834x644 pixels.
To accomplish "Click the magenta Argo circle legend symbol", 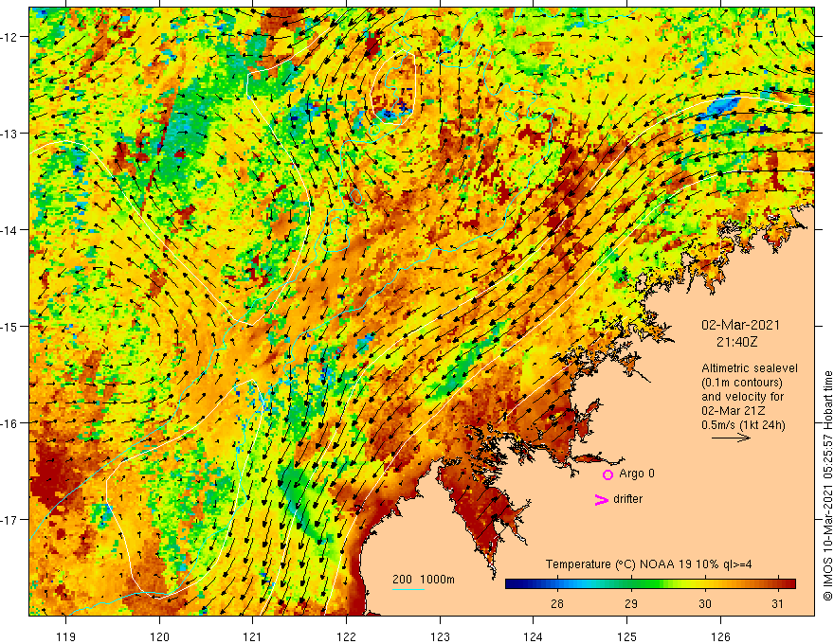I will tap(607, 474).
